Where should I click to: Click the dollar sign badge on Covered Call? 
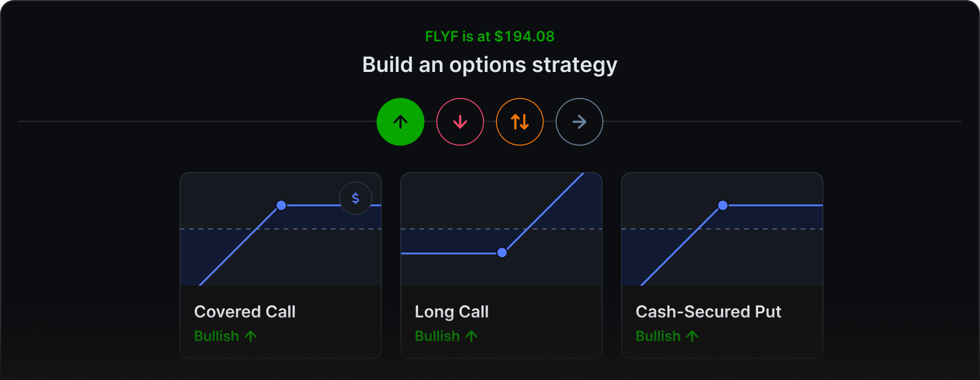pyautogui.click(x=355, y=198)
